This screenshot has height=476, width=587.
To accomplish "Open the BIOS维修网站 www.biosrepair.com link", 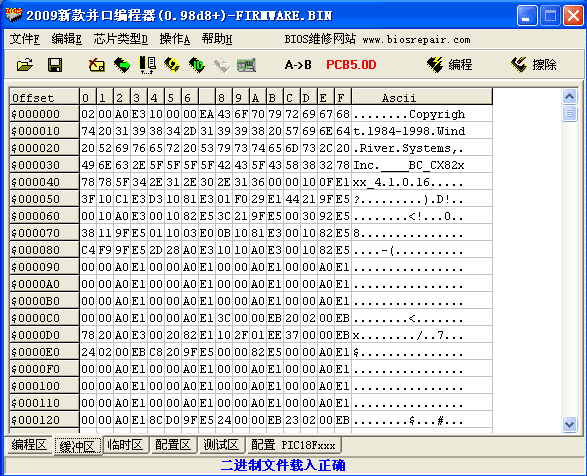I will click(x=377, y=39).
